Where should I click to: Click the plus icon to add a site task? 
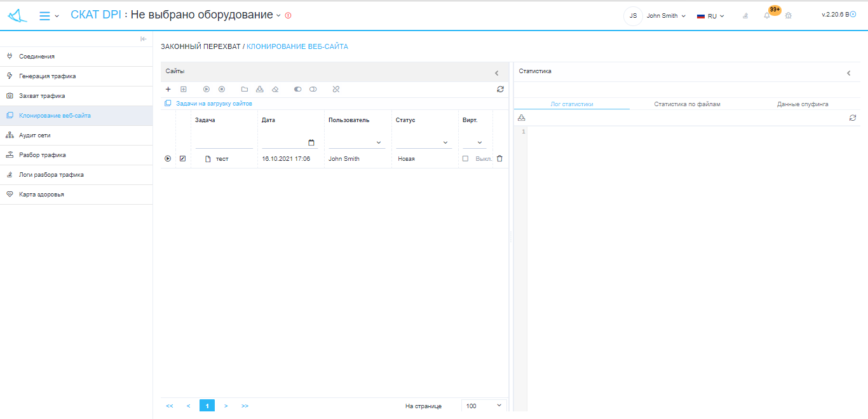(x=168, y=90)
